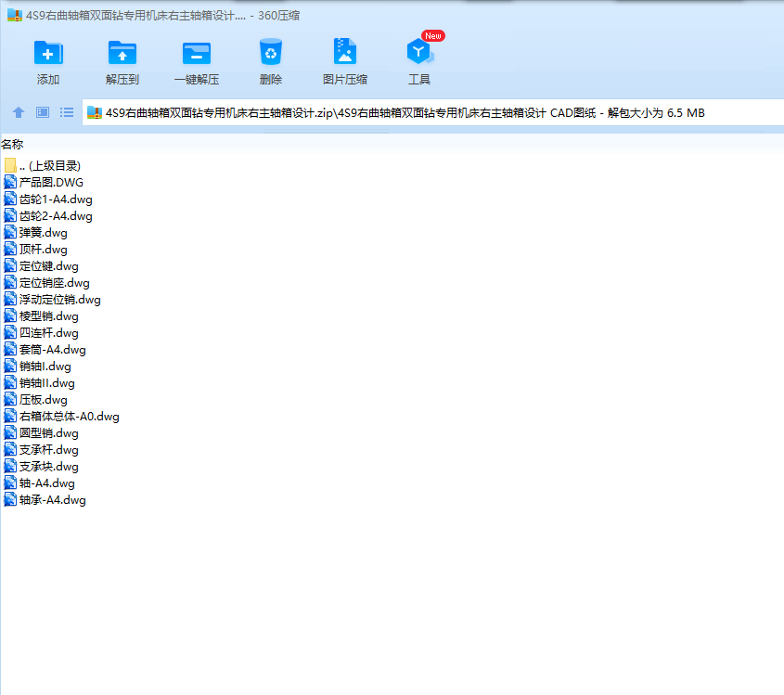Select file 齿轮1-A4.dwg
Screen dimensions: 784x695
[x=48, y=199]
